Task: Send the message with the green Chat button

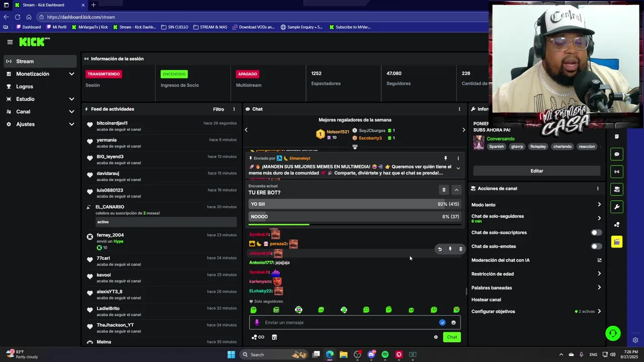Action: [x=452, y=337]
